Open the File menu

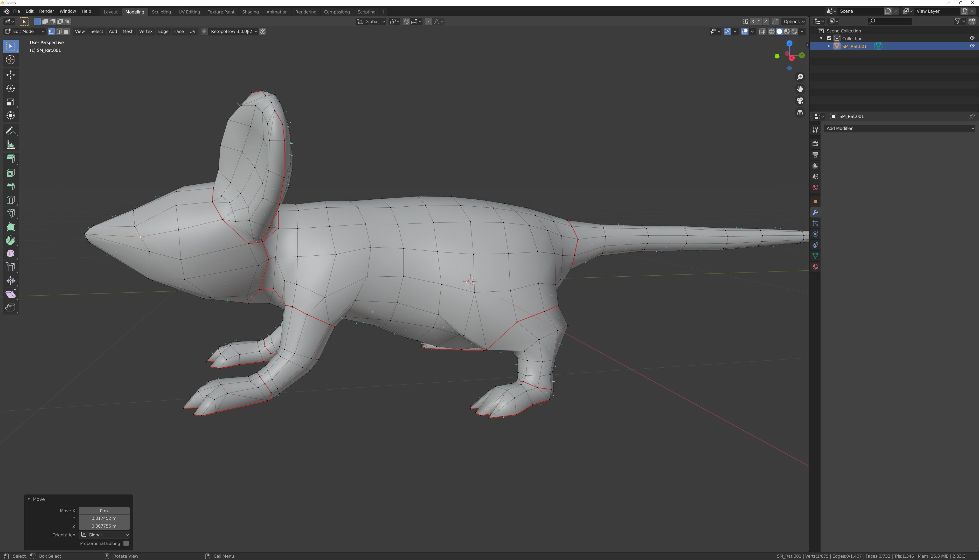tap(17, 11)
